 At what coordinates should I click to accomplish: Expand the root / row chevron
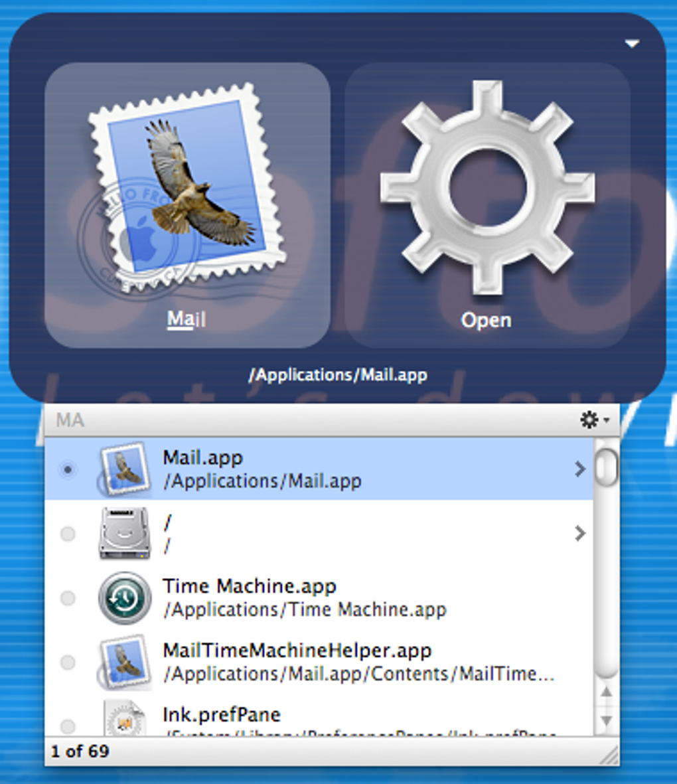click(580, 534)
